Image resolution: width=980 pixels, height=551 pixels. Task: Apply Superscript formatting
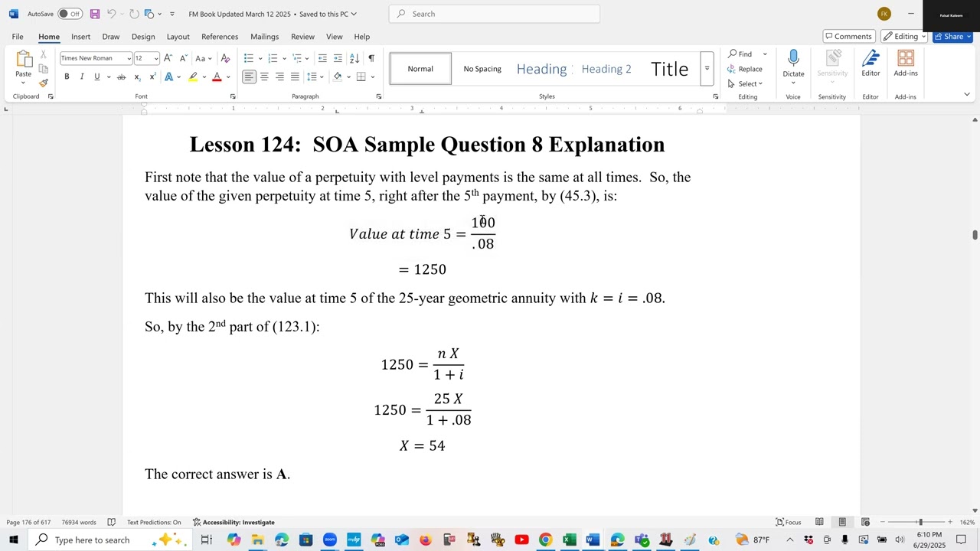point(152,77)
